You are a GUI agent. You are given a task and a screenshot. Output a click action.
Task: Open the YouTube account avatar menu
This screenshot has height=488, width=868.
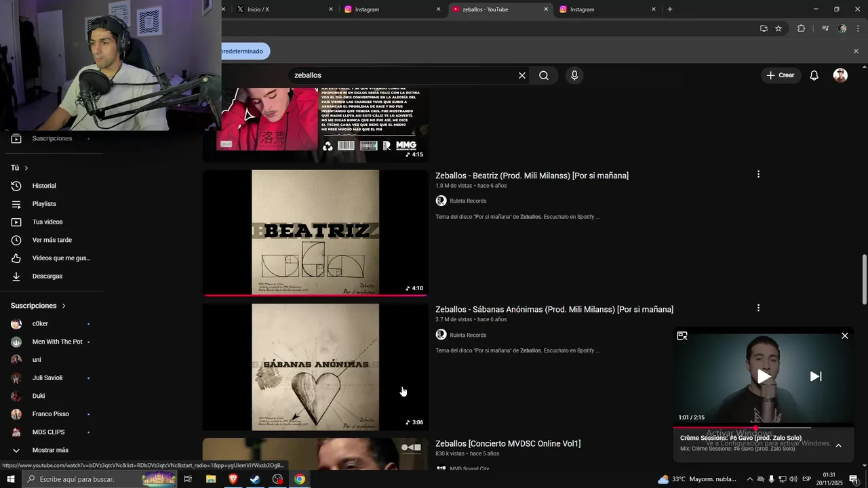coord(840,75)
